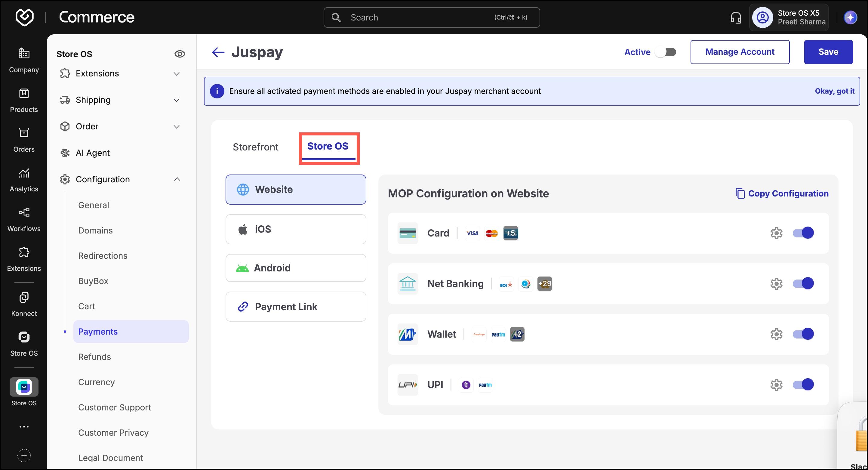Click the Commerce heart logo icon
The height and width of the screenshot is (470, 868).
(24, 17)
